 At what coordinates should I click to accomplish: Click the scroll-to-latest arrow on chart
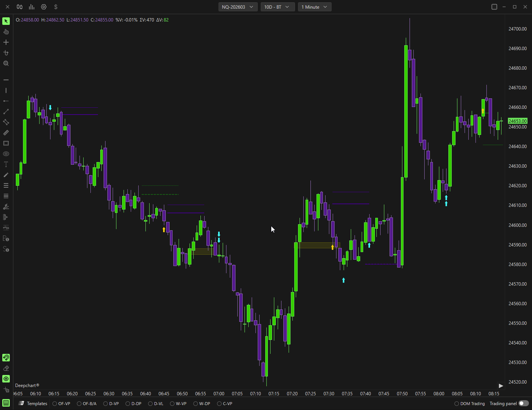click(501, 386)
